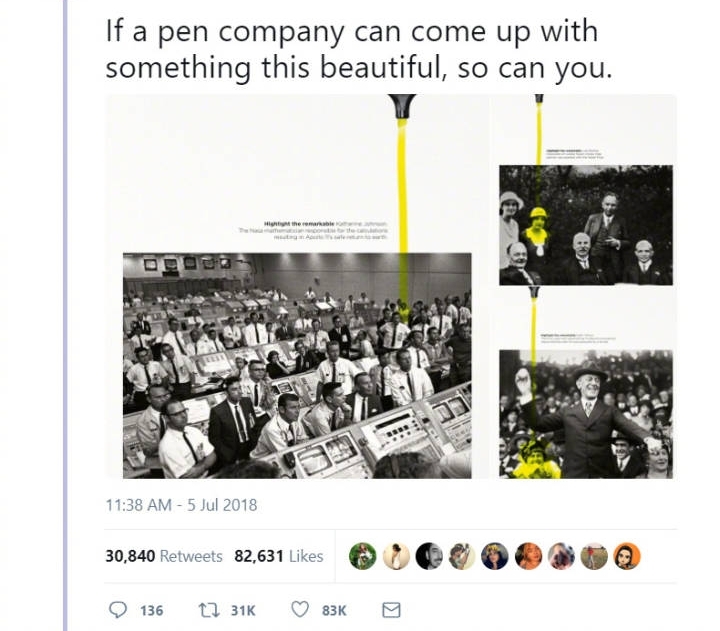View the 30,840 Retweets list

[164, 556]
